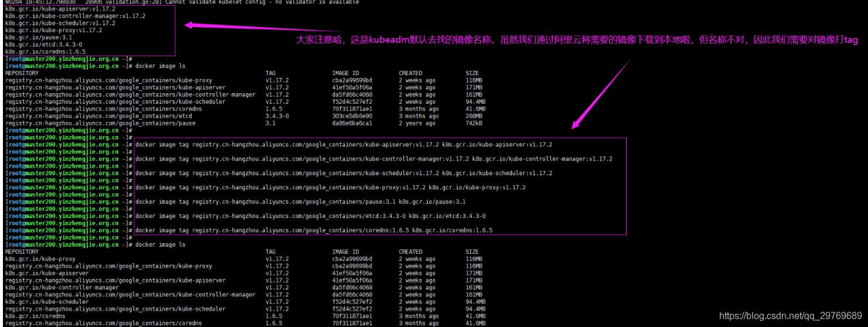Click the 288MB size value
Image resolution: width=868 pixels, height=327 pixels.
(474, 116)
